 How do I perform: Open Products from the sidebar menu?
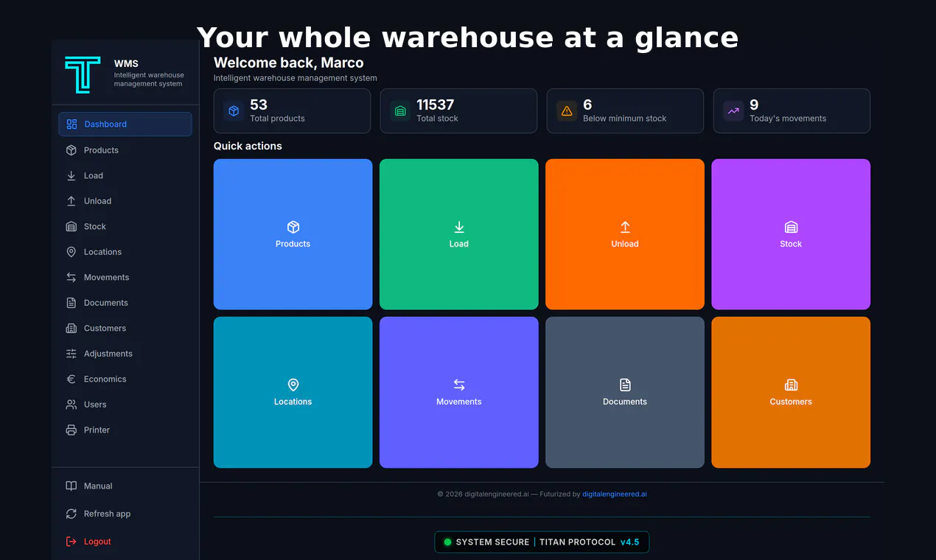point(125,150)
